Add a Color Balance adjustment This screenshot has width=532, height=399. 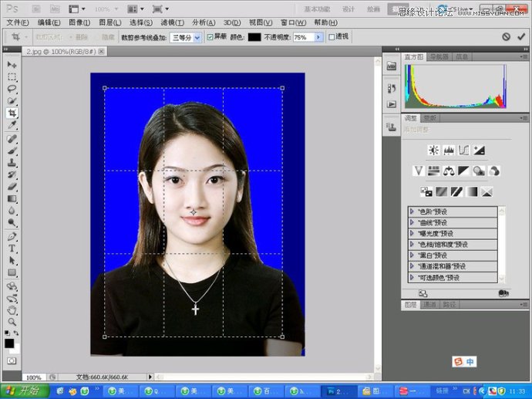pos(449,171)
